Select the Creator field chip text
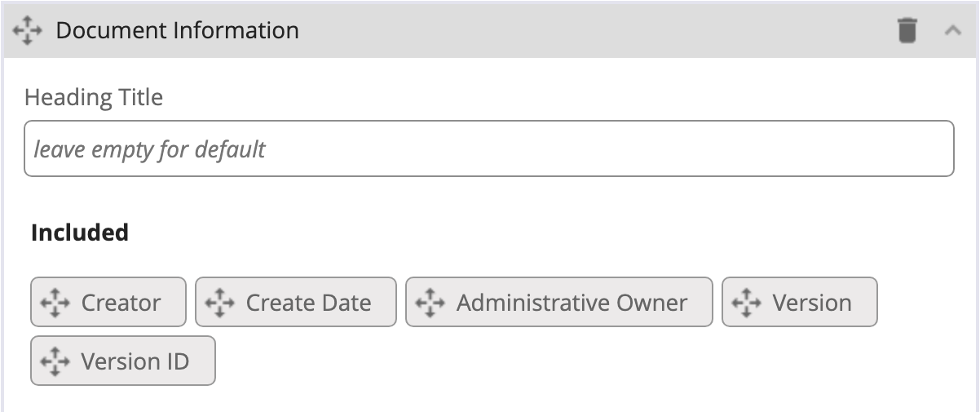980x412 pixels. click(121, 303)
